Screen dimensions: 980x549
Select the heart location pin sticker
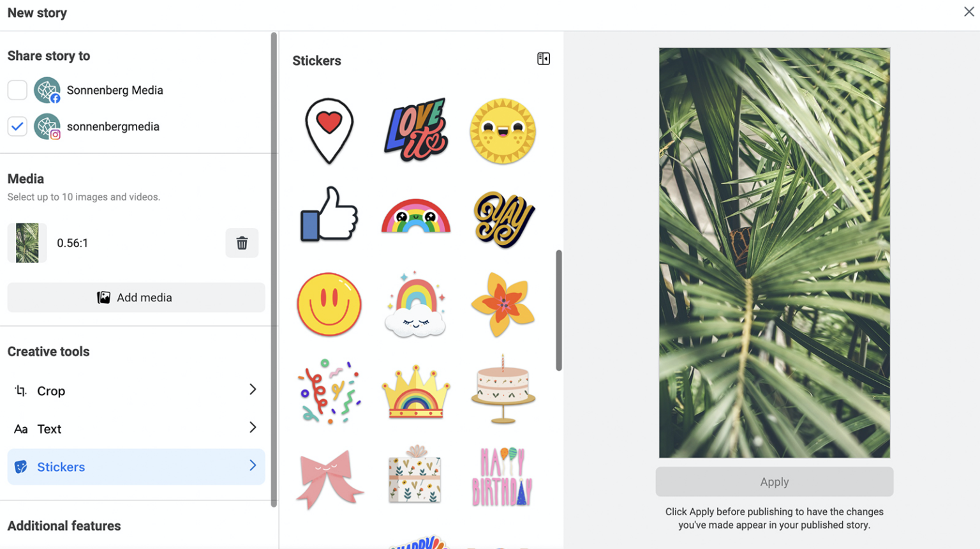click(329, 131)
